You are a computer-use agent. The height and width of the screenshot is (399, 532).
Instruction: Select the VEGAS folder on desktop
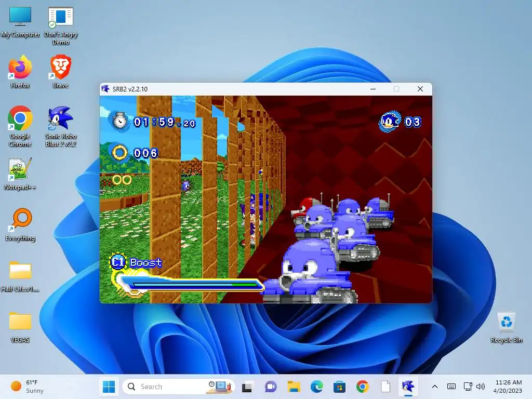coord(20,326)
